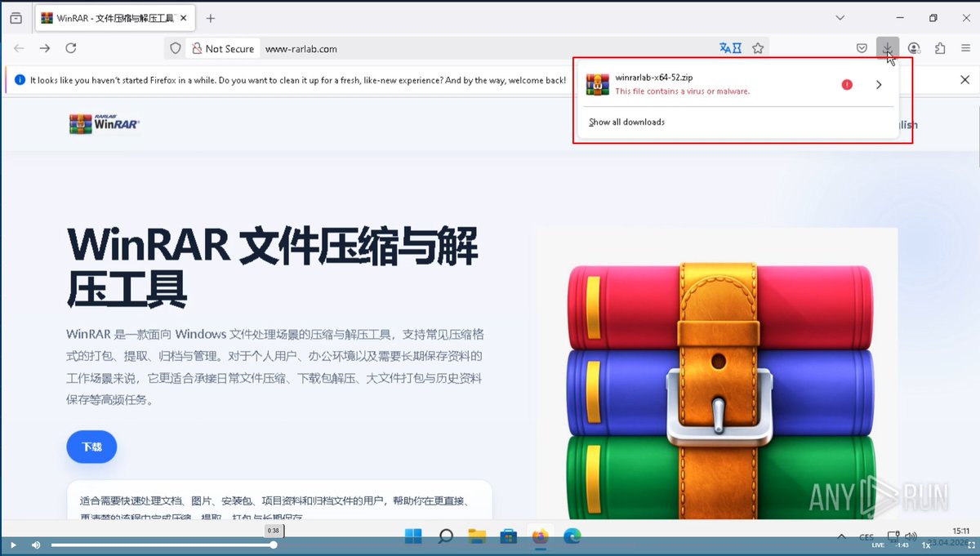Bookmark this page with star icon
Image resolution: width=980 pixels, height=556 pixels.
[758, 48]
